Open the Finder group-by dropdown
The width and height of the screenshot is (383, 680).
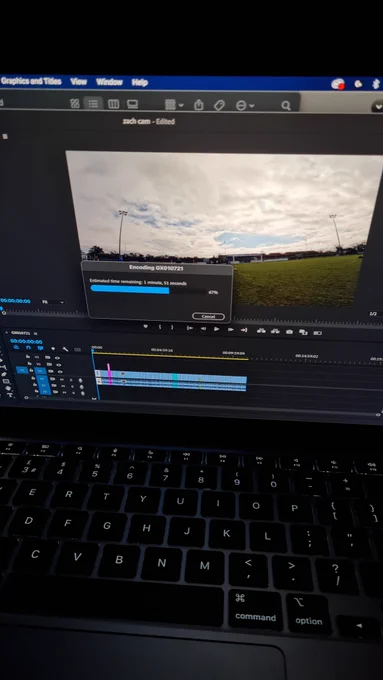click(x=174, y=105)
